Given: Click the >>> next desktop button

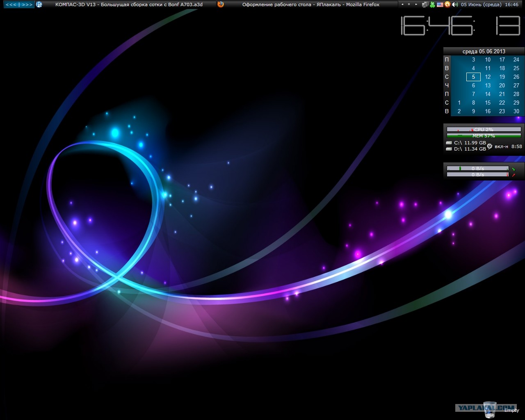Looking at the screenshot, I should pyautogui.click(x=27, y=5).
